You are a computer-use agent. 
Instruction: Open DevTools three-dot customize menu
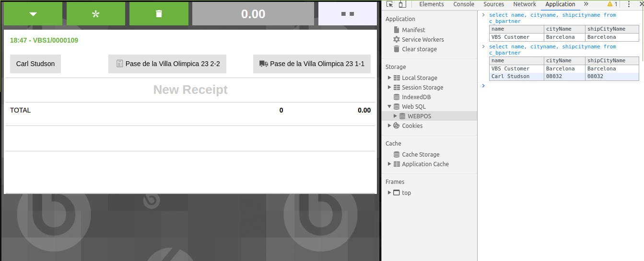click(x=629, y=4)
